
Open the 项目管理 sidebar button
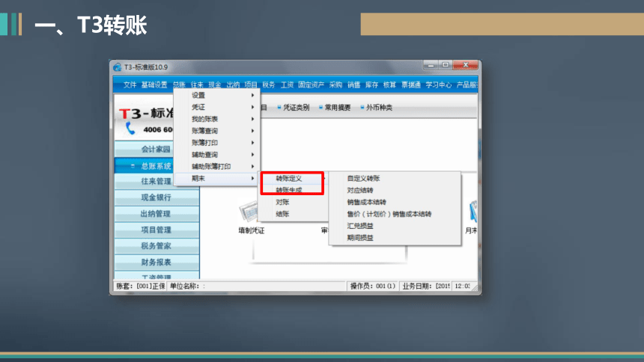coord(157,230)
